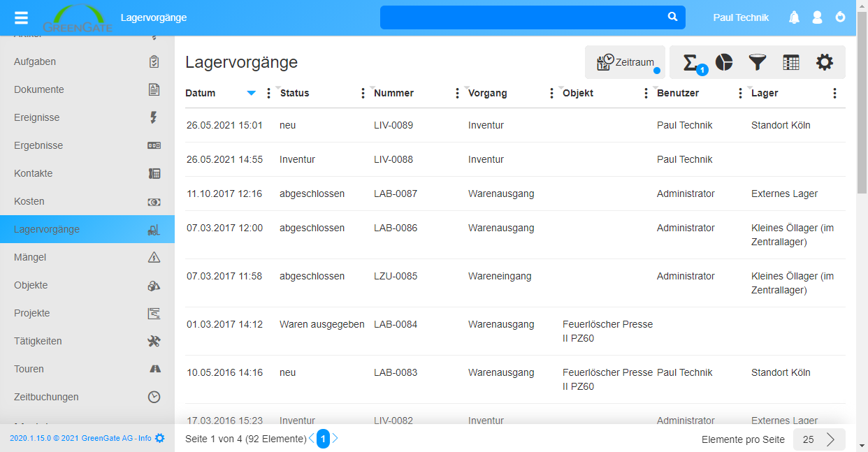This screenshot has height=452, width=868.
Task: Open the user profile icon
Action: 817,17
